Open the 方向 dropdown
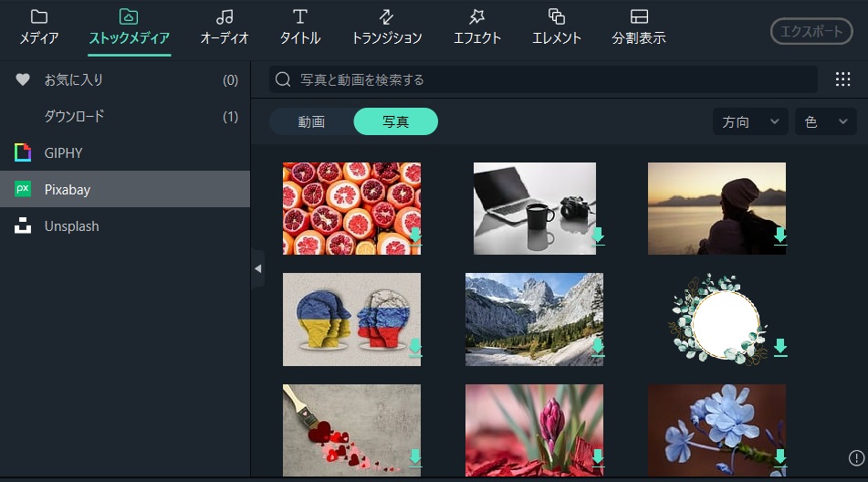 tap(751, 121)
